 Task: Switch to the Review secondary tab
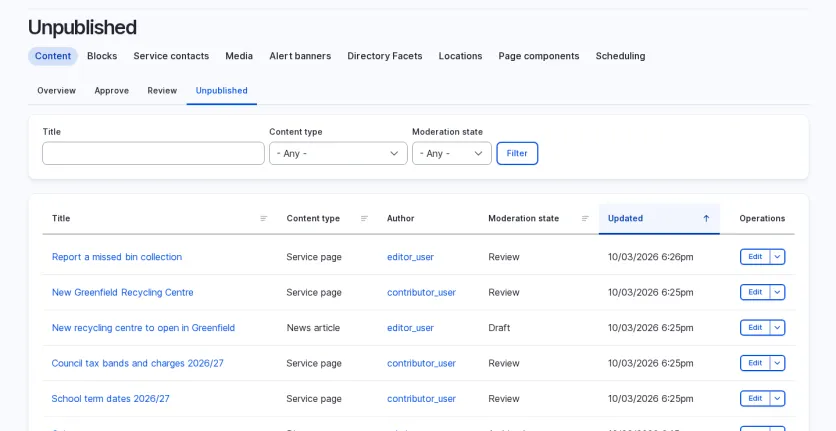pyautogui.click(x=162, y=91)
